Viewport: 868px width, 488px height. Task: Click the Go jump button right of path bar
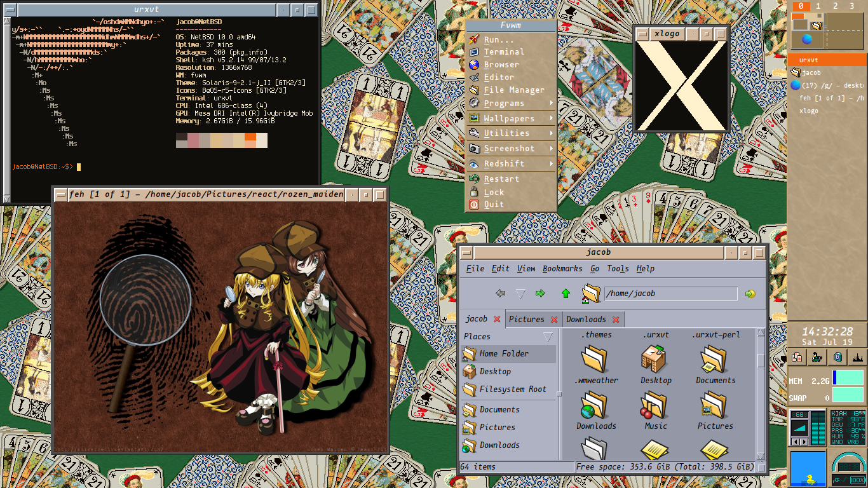click(750, 294)
